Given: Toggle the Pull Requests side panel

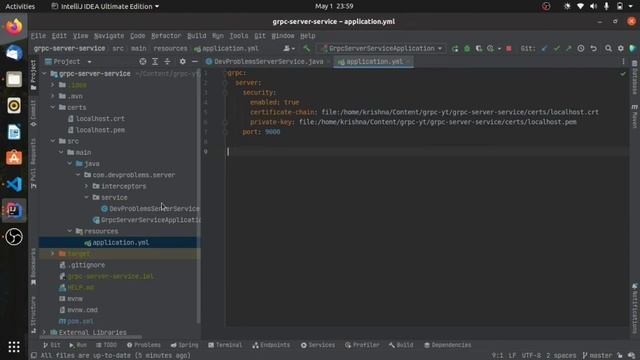Looking at the screenshot, I should [33, 163].
